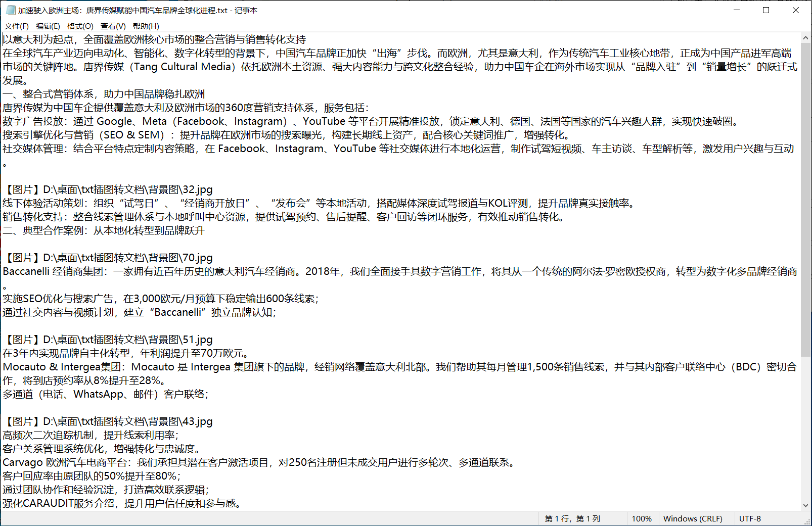This screenshot has width=812, height=526.
Task: Open the 编辑(E) menu
Action: click(x=48, y=26)
